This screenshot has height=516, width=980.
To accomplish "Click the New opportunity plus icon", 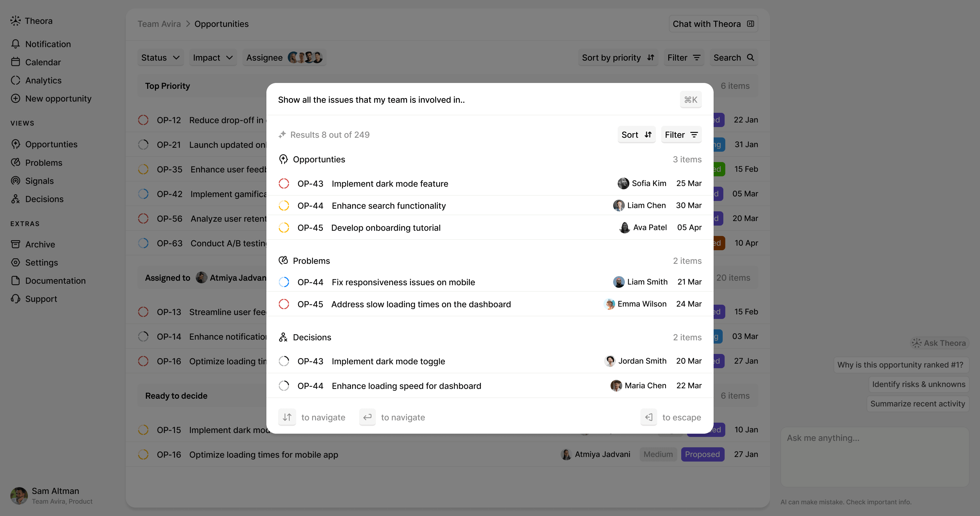I will point(16,99).
